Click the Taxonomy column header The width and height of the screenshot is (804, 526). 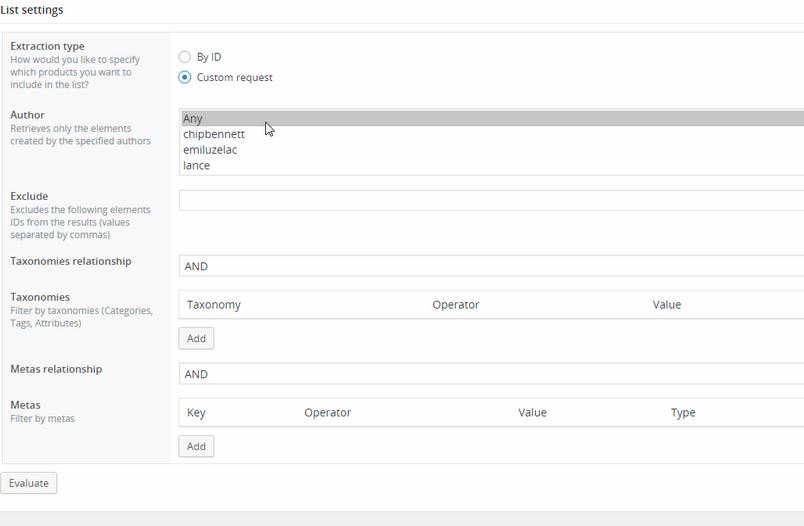click(x=214, y=305)
